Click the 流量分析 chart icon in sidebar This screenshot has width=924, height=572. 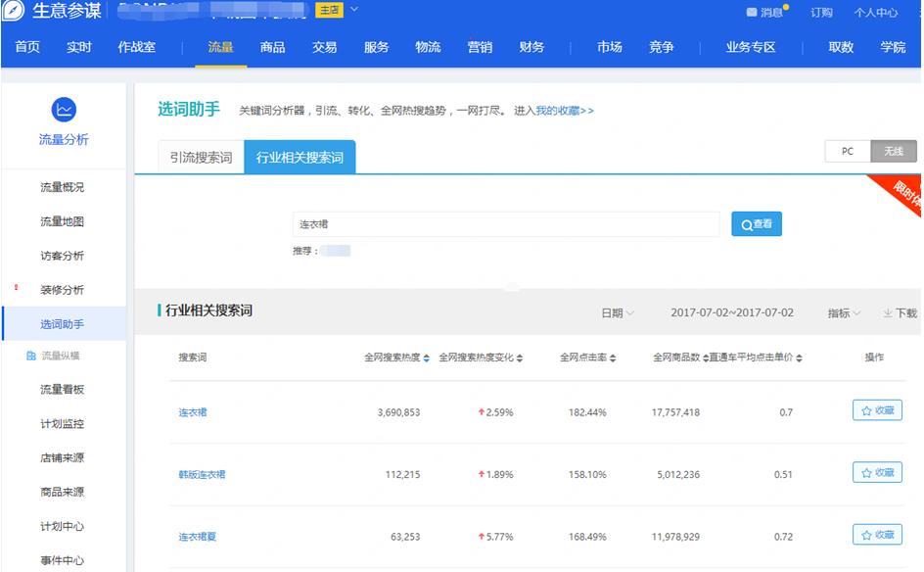[64, 110]
